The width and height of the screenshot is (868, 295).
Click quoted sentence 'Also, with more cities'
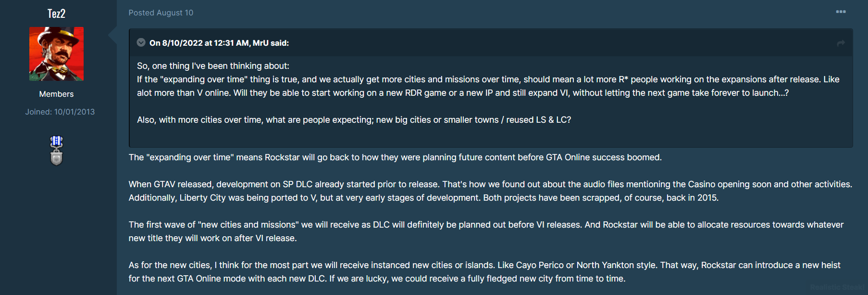pyautogui.click(x=354, y=120)
